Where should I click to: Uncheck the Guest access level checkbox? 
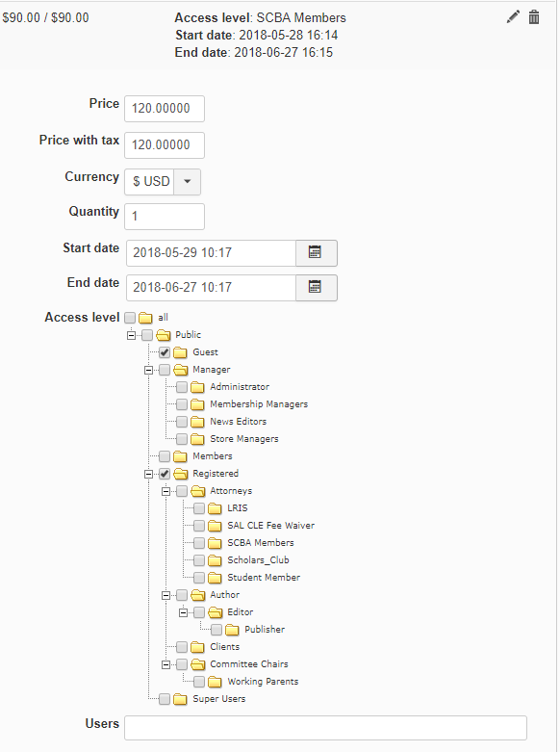pyautogui.click(x=165, y=352)
